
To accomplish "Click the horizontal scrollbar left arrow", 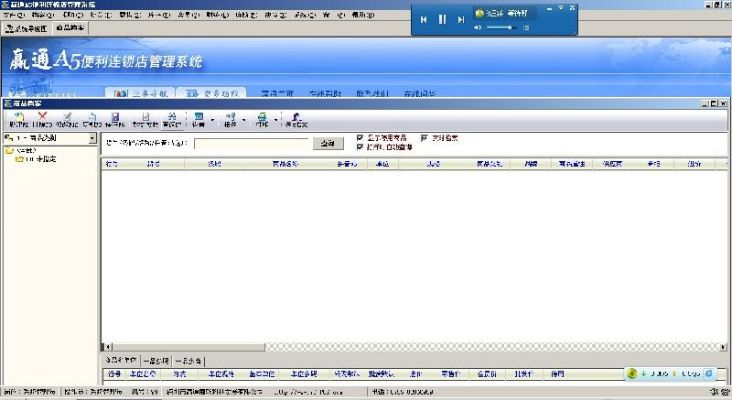I will click(107, 347).
